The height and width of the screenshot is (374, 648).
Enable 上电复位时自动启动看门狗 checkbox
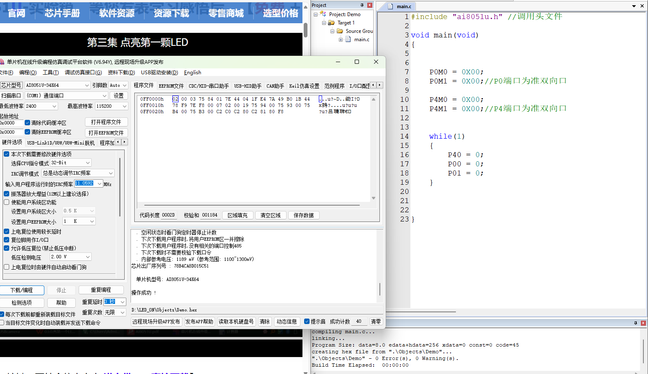7,267
